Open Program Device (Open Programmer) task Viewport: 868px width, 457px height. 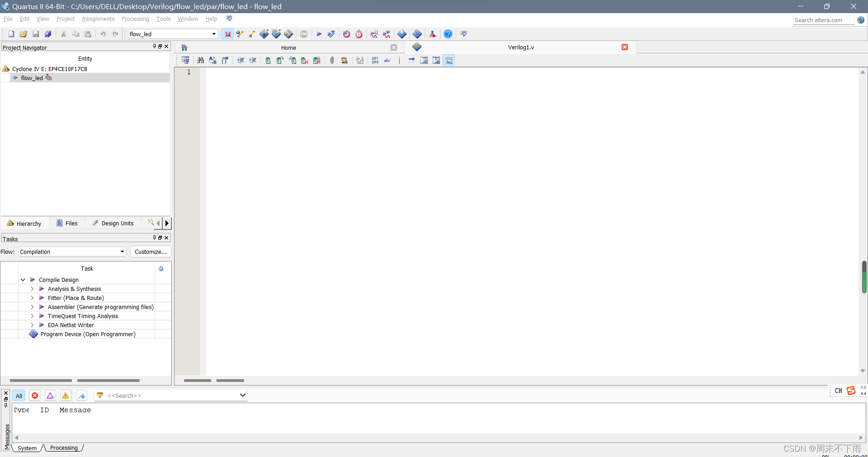(x=88, y=334)
